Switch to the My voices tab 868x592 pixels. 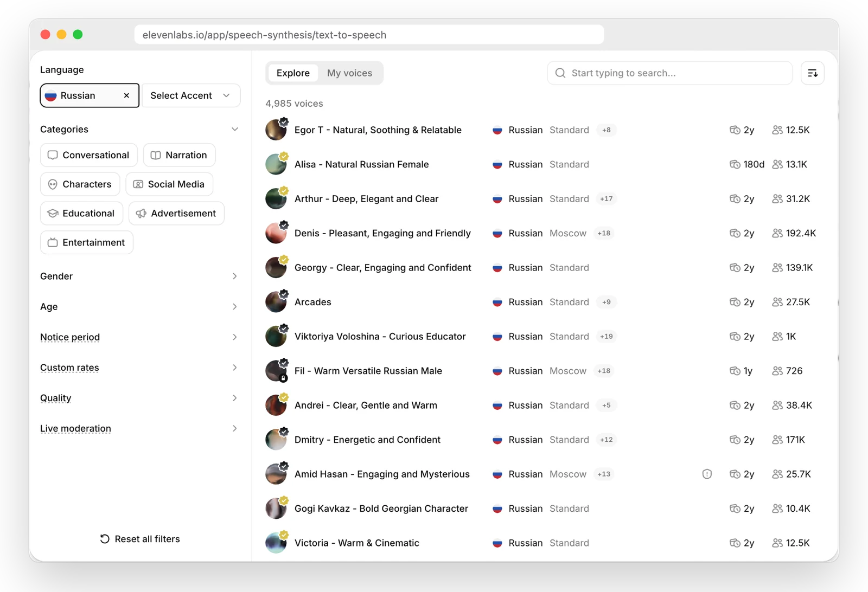pos(349,73)
